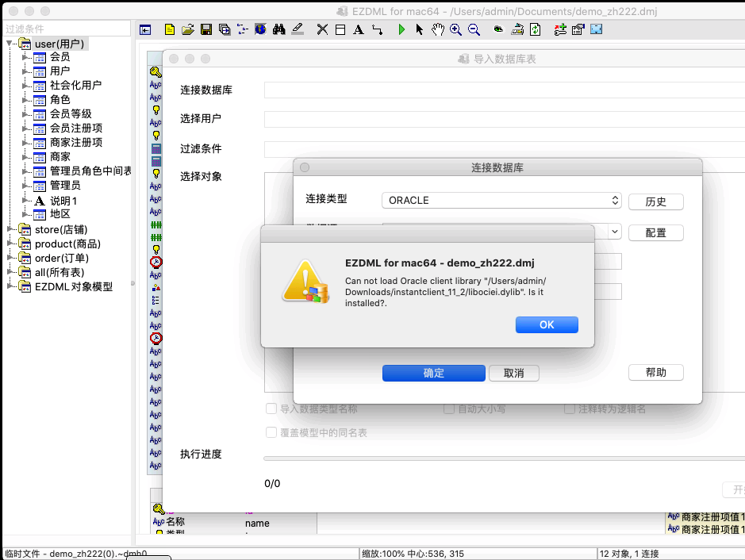745x560 pixels.
Task: Toggle 注释转为逻辑名 checkbox
Action: pos(570,408)
